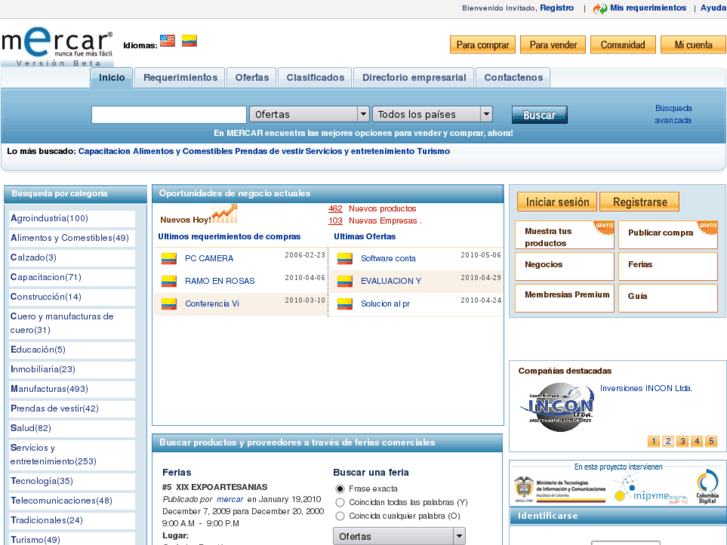This screenshot has width=727, height=545.
Task: Open Búsqueda avanzada link
Action: [x=673, y=114]
